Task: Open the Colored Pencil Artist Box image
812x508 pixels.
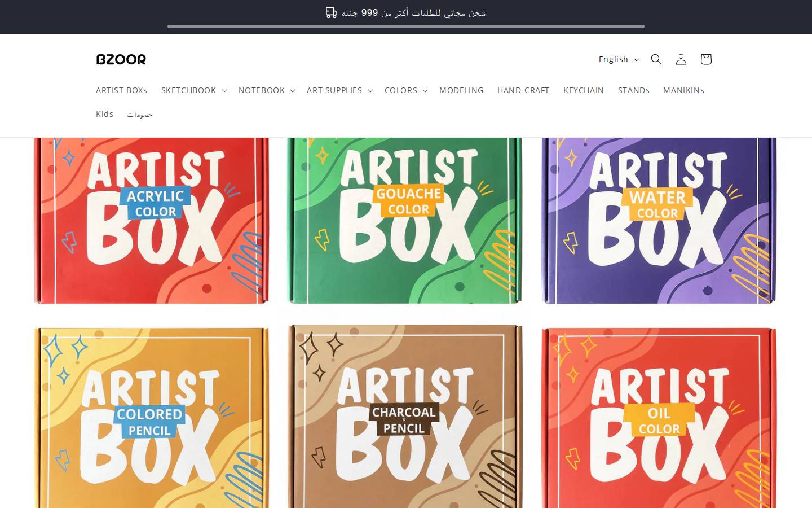Action: [x=152, y=417]
